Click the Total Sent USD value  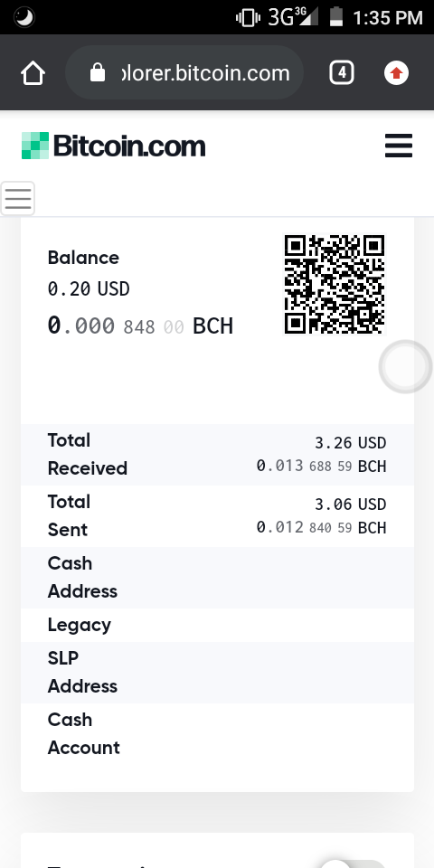[x=351, y=505]
